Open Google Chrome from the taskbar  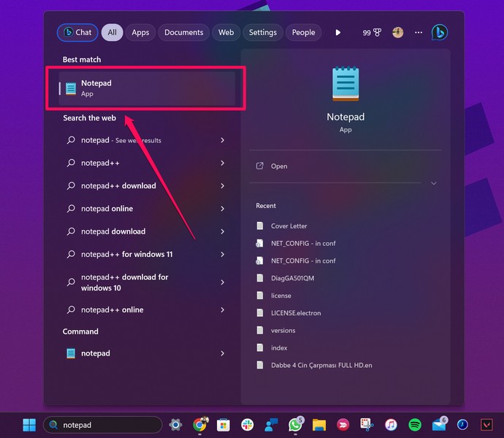pos(199,424)
